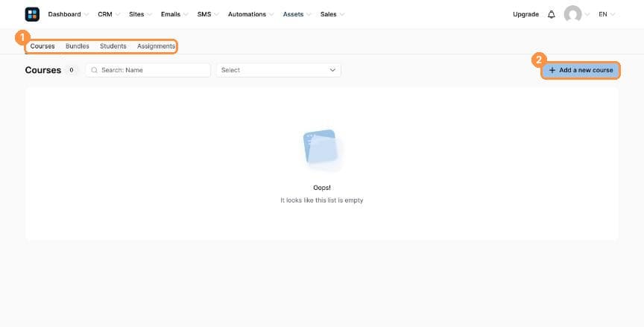Expand the Assets menu chevron
Image resolution: width=644 pixels, height=327 pixels.
309,14
